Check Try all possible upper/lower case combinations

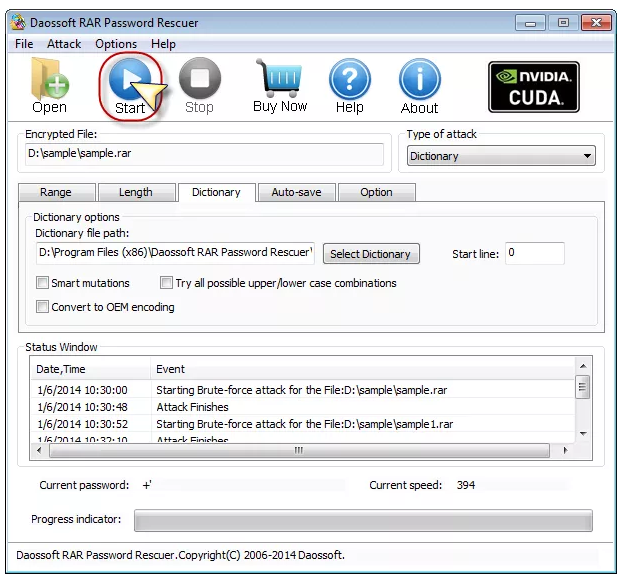(166, 283)
